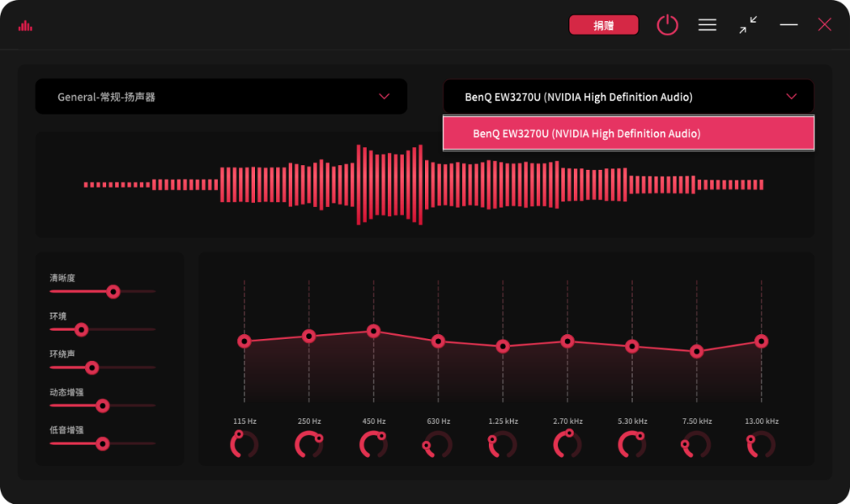The height and width of the screenshot is (504, 850).
Task: Click the 清晰度 label text
Action: (62, 278)
